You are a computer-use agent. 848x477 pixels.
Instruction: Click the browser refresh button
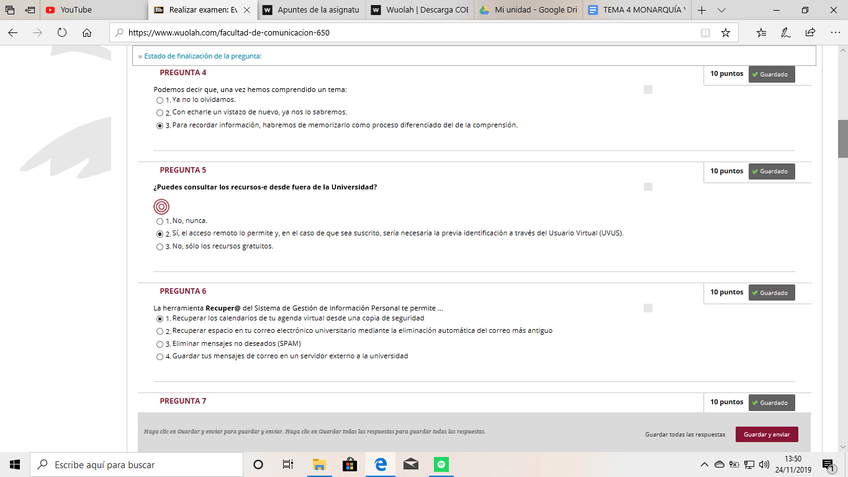62,32
